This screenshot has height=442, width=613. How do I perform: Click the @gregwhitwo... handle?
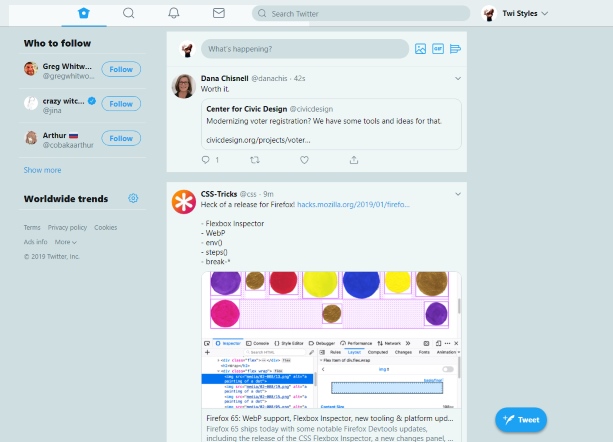[x=68, y=76]
